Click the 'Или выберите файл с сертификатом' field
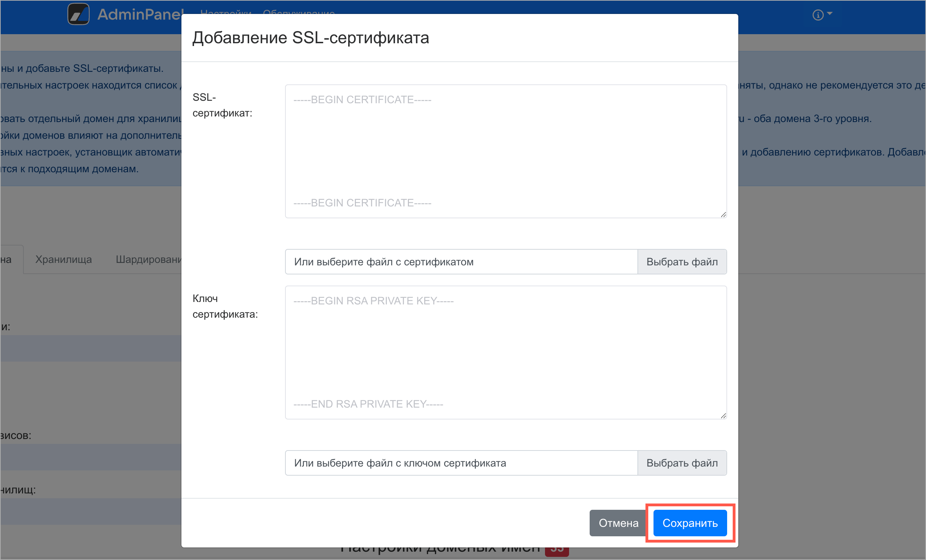Image resolution: width=926 pixels, height=560 pixels. coord(461,262)
